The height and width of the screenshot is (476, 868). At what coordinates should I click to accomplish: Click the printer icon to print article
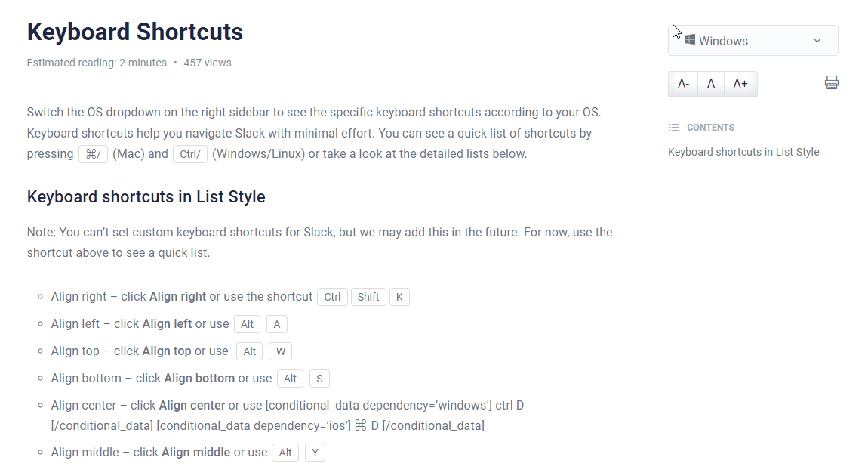point(831,82)
